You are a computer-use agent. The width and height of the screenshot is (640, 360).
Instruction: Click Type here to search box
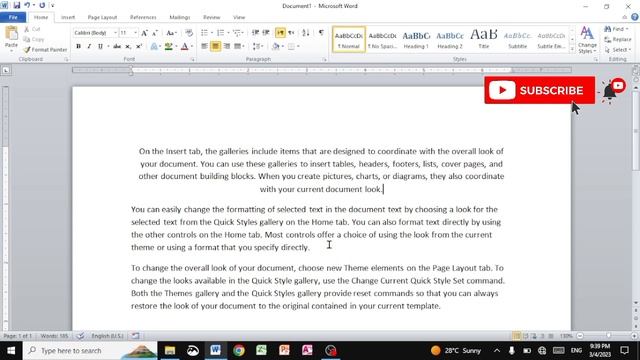pos(90,350)
